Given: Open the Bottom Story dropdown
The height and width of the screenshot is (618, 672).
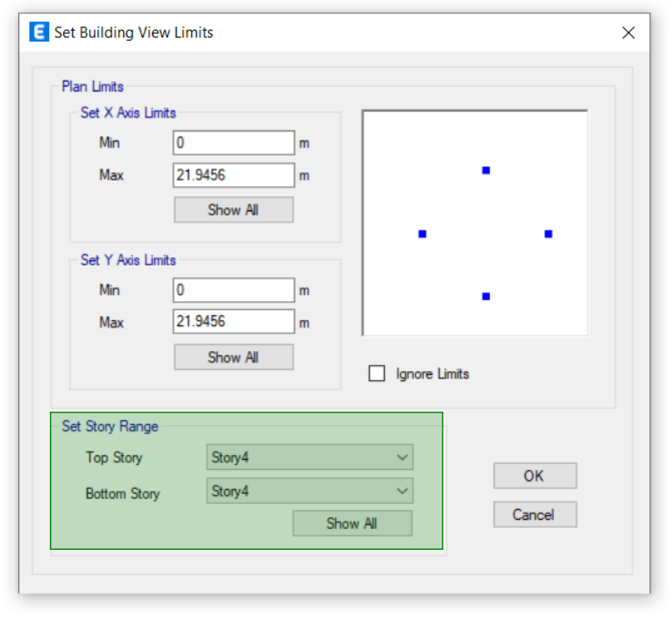Looking at the screenshot, I should [x=309, y=491].
